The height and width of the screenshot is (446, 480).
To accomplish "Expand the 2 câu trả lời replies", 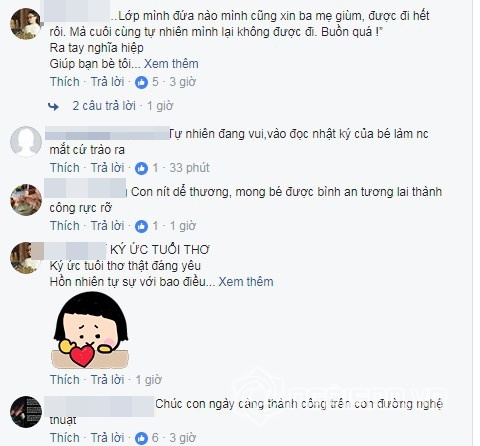I will tap(104, 106).
